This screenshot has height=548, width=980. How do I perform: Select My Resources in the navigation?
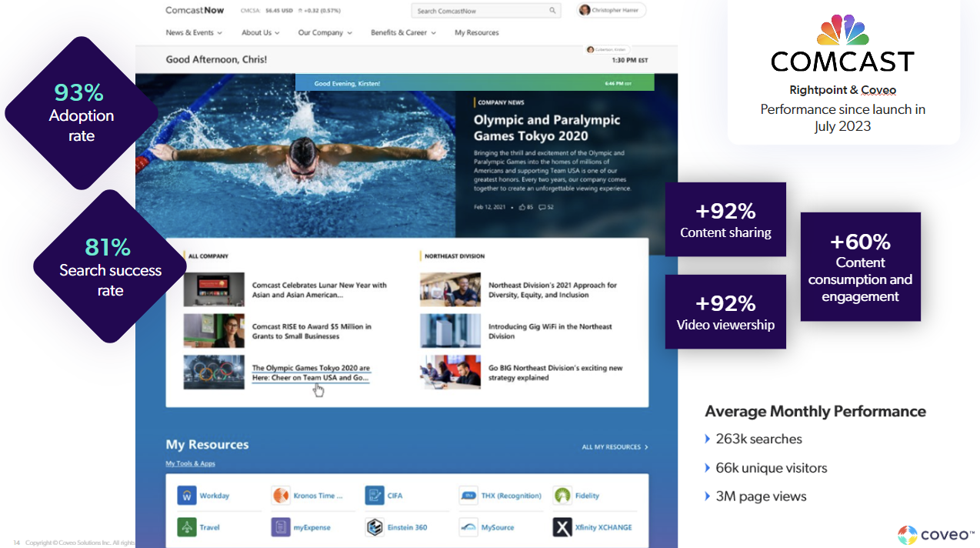pyautogui.click(x=475, y=33)
